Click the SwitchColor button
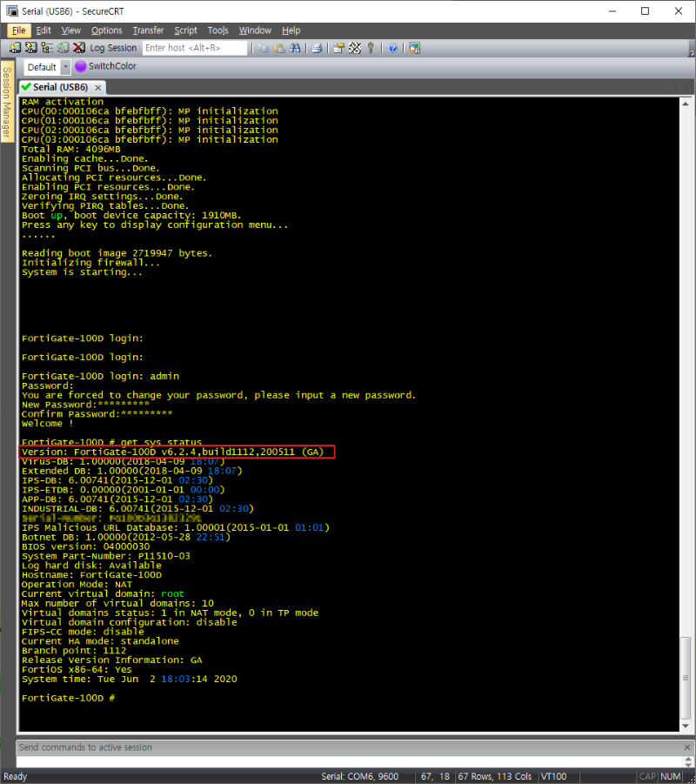 [106, 66]
